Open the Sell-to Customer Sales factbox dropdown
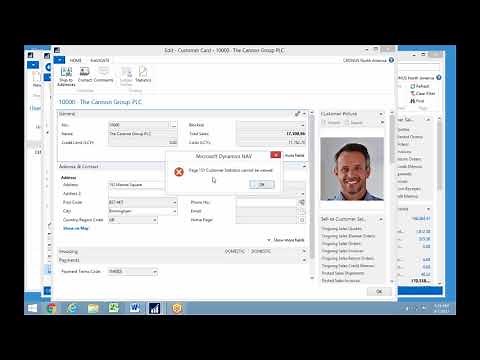 click(381, 219)
